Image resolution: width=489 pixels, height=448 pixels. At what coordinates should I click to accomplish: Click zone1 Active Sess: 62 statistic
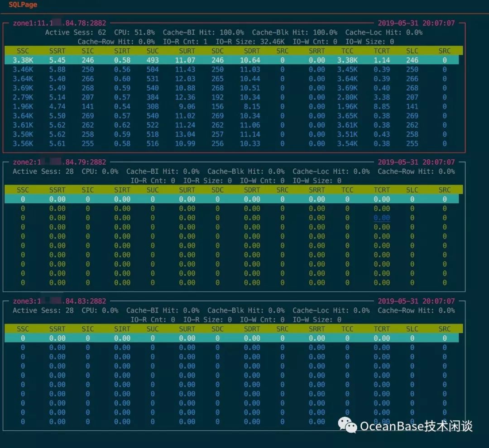click(76, 33)
